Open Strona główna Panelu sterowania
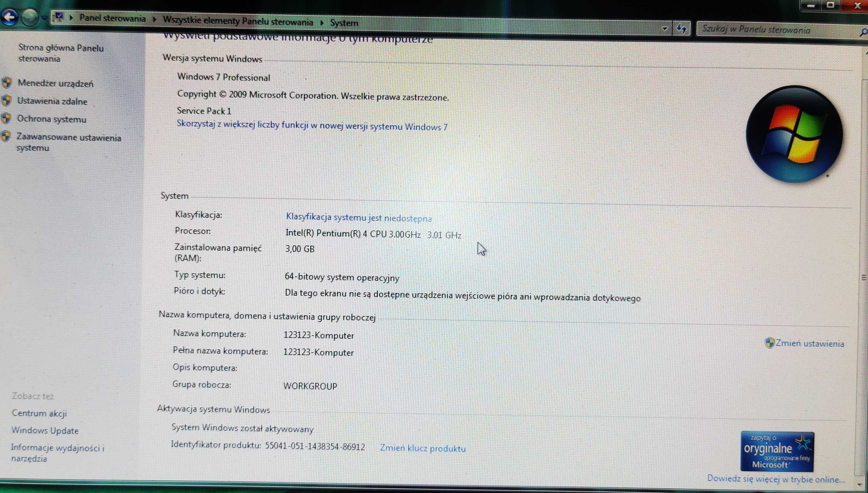The height and width of the screenshot is (493, 868). click(61, 53)
